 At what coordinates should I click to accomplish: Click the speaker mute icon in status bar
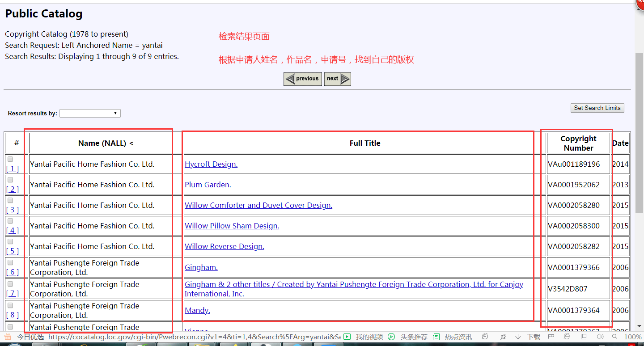click(x=600, y=337)
